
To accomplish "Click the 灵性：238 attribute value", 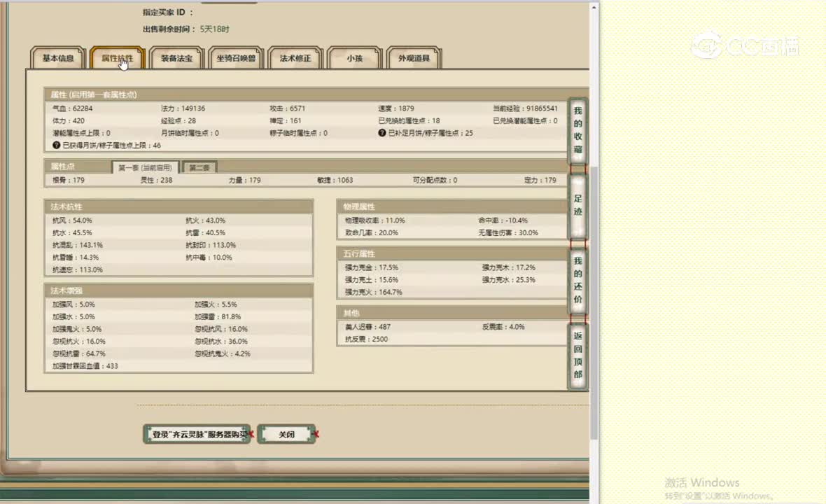I will coord(156,180).
